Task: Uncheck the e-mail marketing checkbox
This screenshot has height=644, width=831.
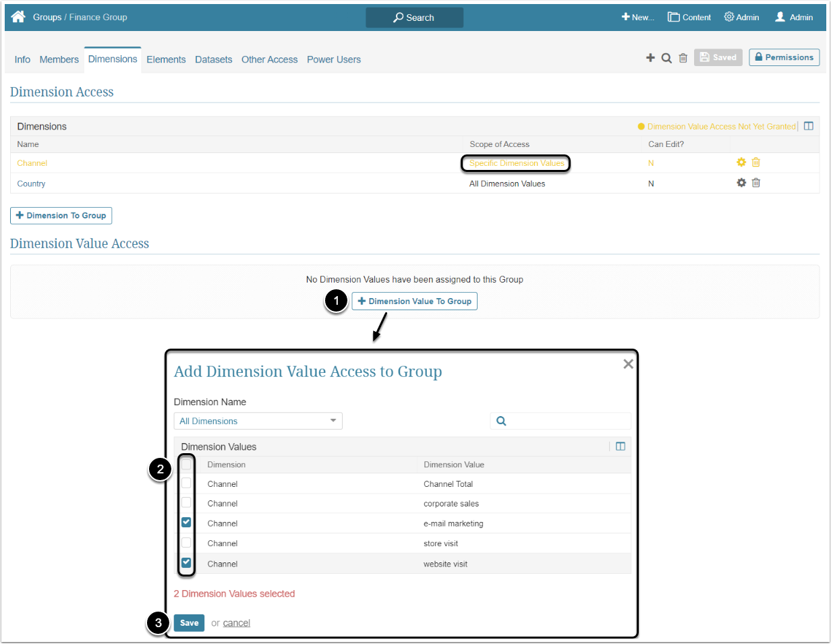Action: 186,523
